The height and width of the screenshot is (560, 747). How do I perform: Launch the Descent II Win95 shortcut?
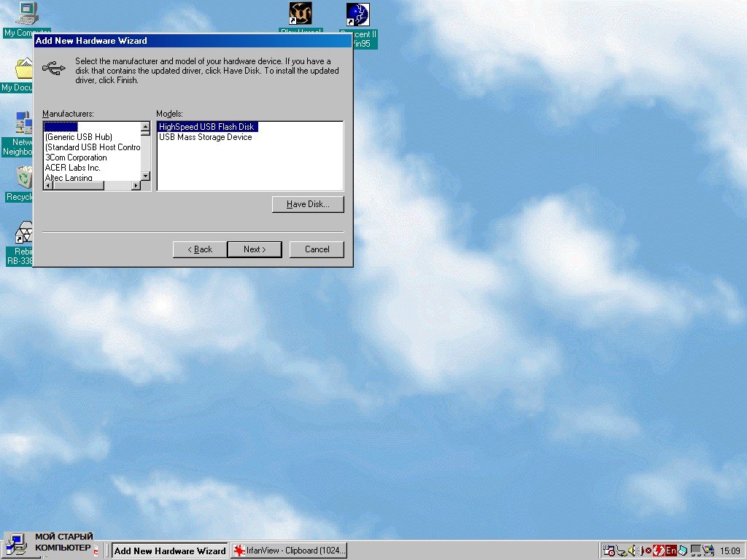[357, 15]
